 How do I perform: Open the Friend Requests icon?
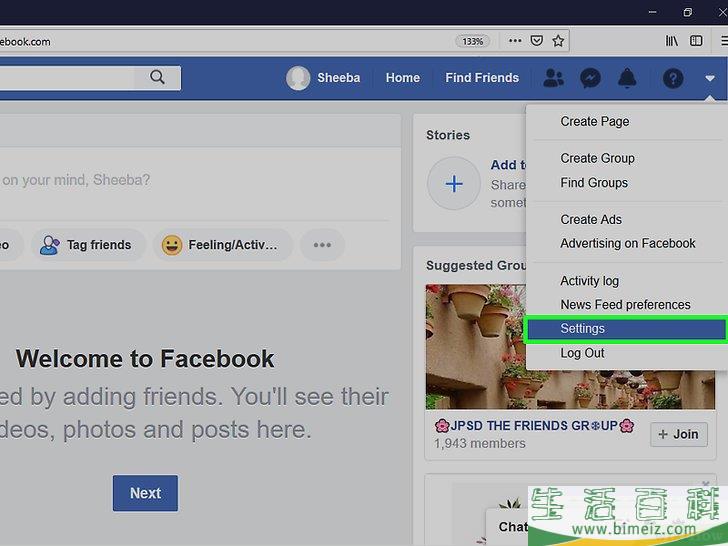point(553,78)
